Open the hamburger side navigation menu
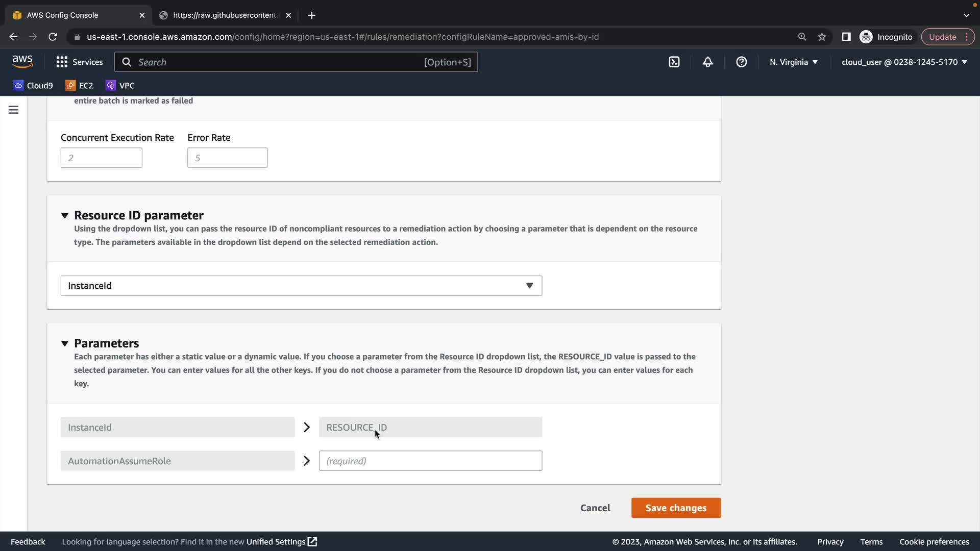980x551 pixels. click(14, 110)
